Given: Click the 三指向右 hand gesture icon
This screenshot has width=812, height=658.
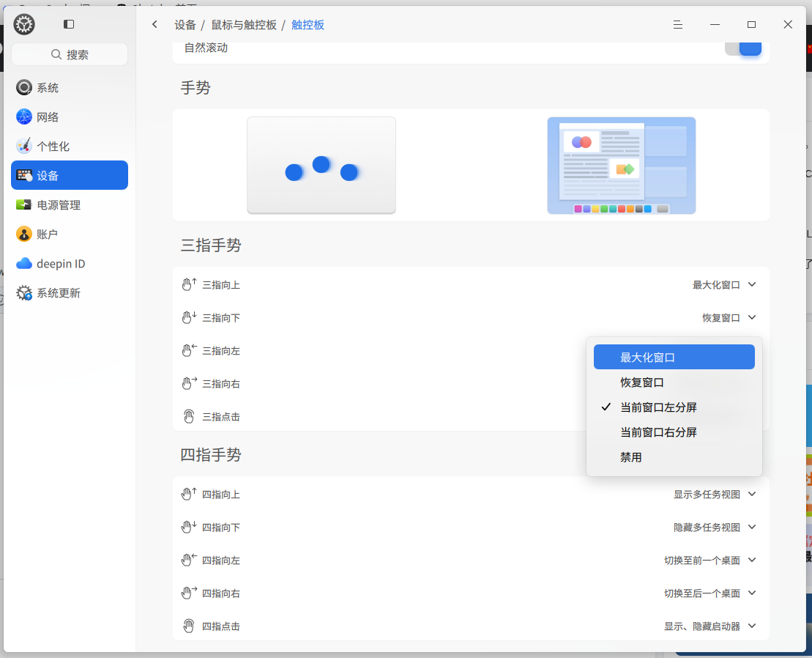Looking at the screenshot, I should point(189,383).
